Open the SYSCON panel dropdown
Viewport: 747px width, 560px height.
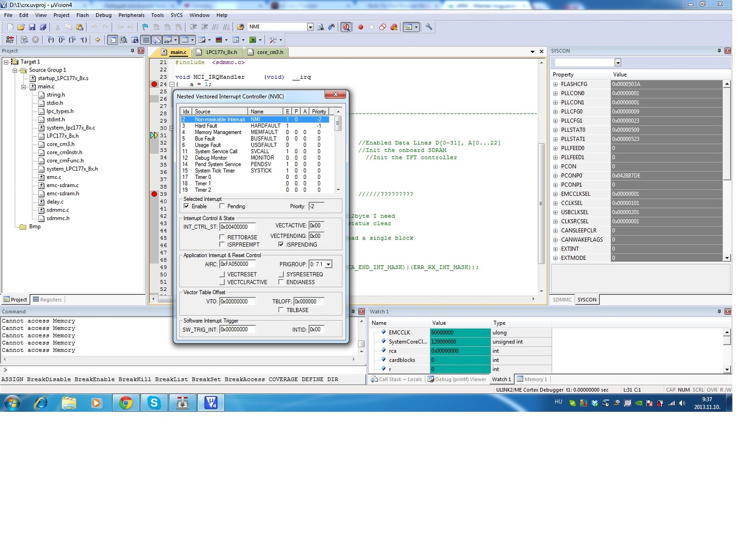click(618, 63)
